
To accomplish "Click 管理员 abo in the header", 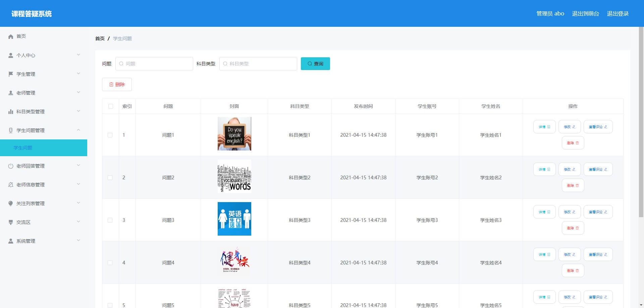I will 550,13.
